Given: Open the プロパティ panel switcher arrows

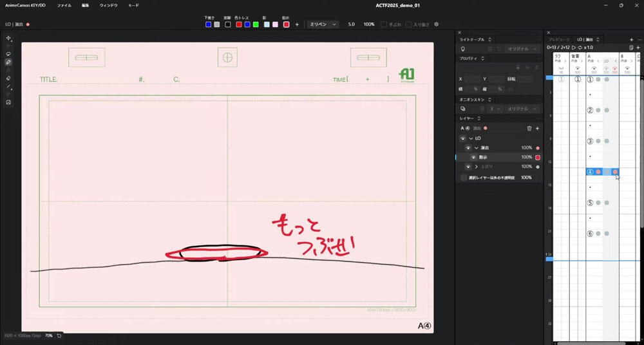Looking at the screenshot, I should click(482, 59).
